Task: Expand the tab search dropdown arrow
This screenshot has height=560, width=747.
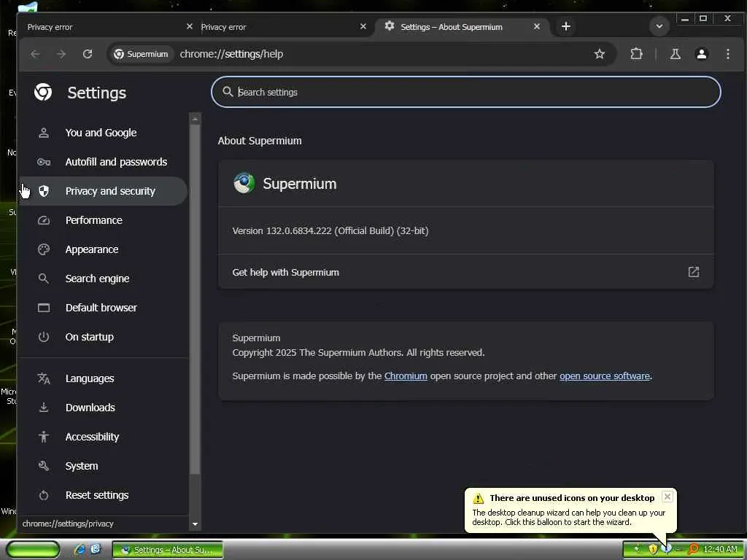Action: (x=659, y=26)
